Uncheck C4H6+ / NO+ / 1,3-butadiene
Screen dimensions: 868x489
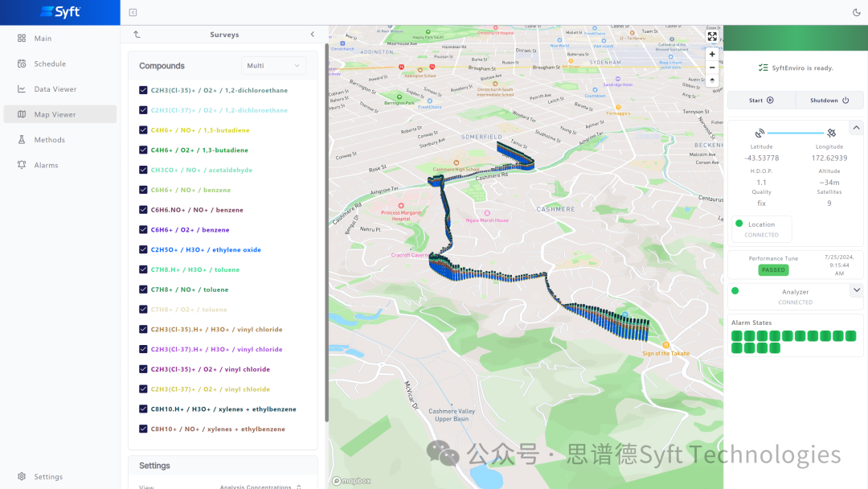click(x=143, y=129)
